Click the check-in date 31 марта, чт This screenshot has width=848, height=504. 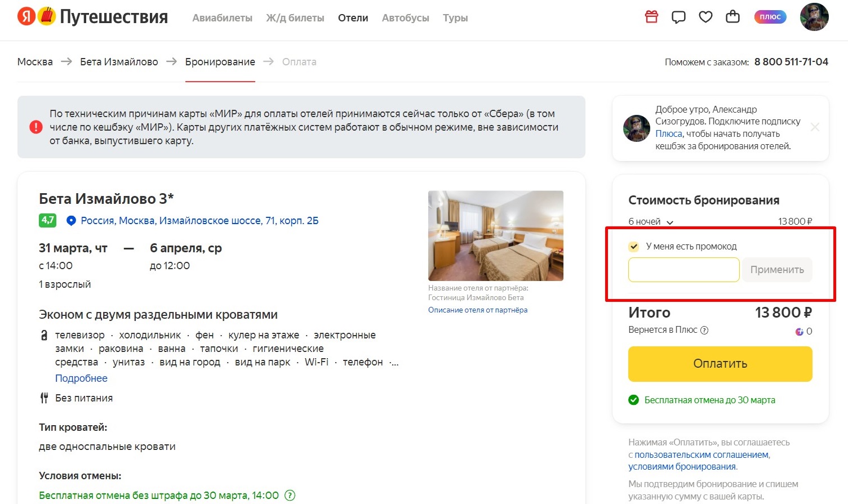tap(73, 248)
